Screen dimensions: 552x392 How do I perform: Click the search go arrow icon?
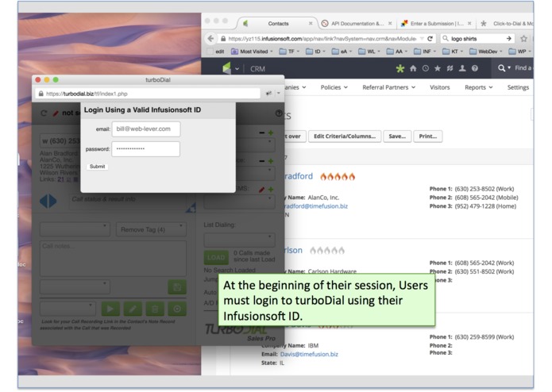click(508, 39)
